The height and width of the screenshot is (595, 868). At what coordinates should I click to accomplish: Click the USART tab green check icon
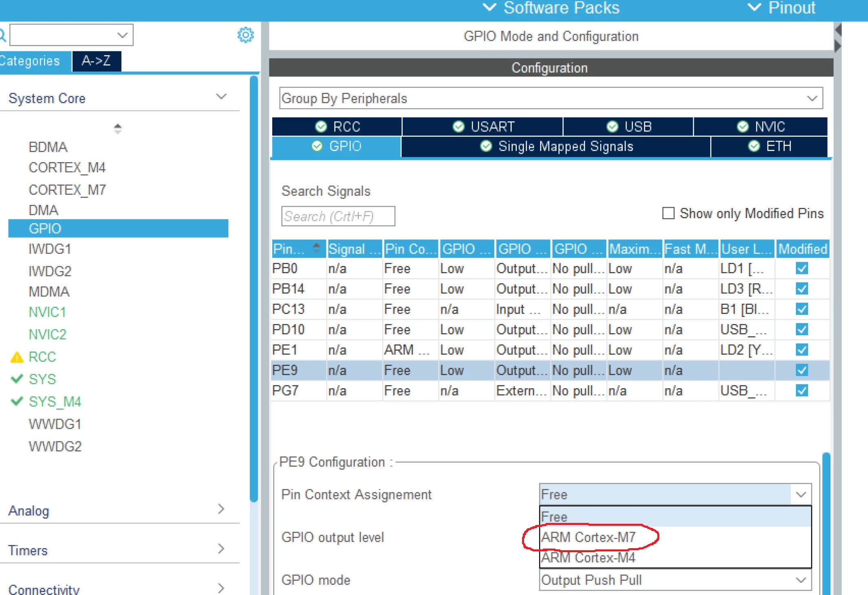tap(458, 127)
